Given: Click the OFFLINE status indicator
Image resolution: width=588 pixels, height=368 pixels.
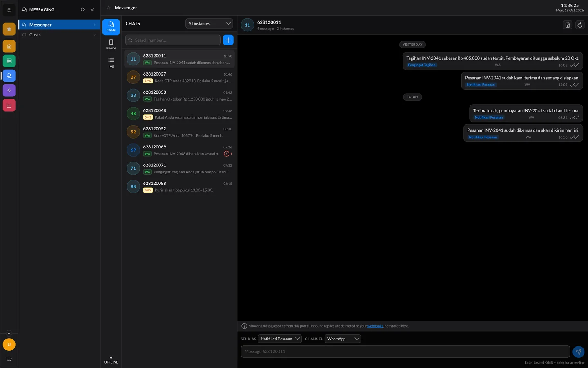Looking at the screenshot, I should coord(111,360).
